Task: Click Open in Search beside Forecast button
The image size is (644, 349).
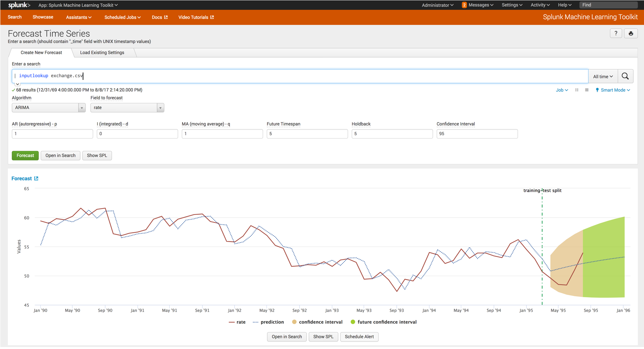Action: [x=60, y=155]
